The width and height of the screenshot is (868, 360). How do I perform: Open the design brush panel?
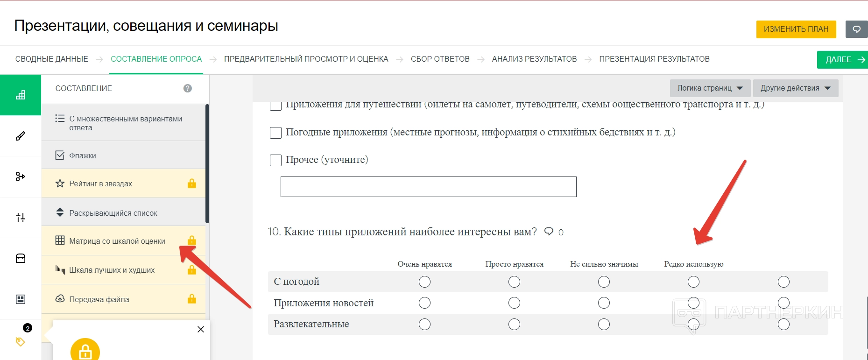coord(21,136)
